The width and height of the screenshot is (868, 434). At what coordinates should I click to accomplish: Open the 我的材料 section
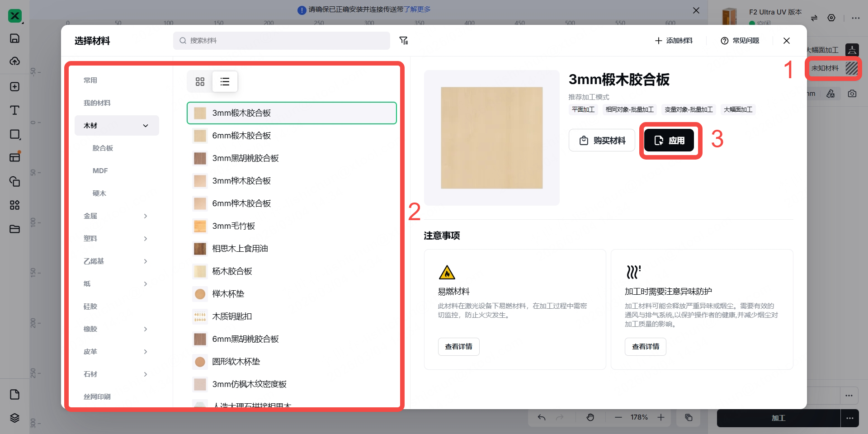pyautogui.click(x=97, y=103)
